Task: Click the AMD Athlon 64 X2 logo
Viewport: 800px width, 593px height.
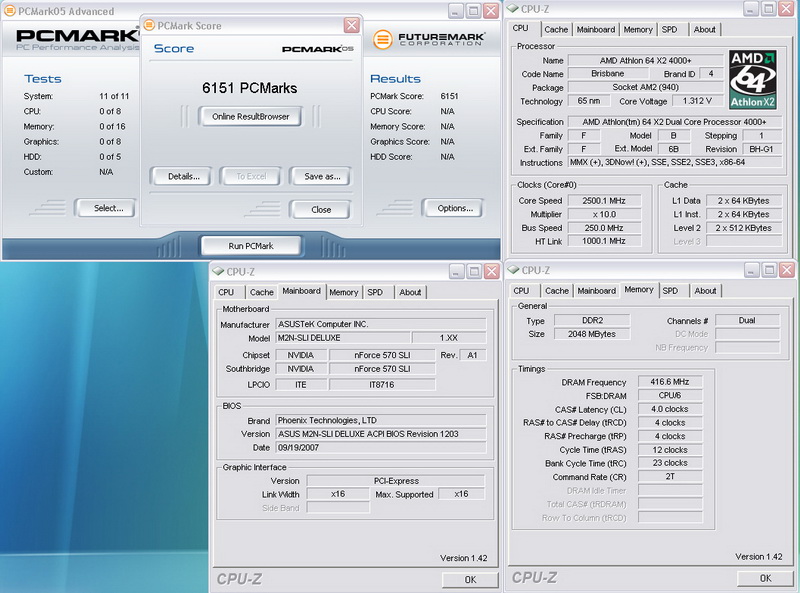Action: pos(752,79)
